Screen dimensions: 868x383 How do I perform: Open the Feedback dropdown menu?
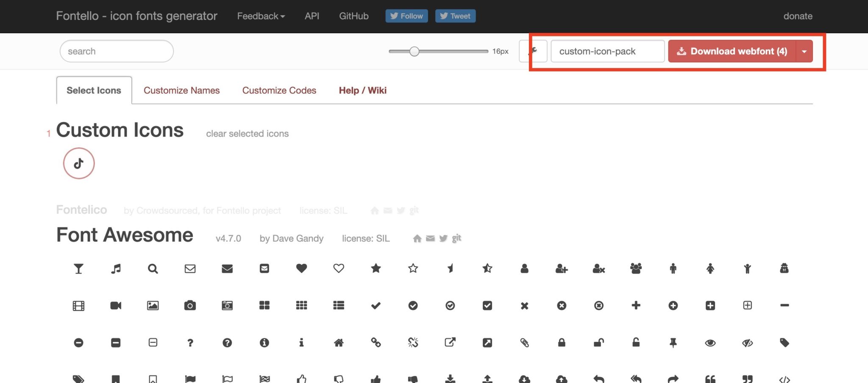pos(260,16)
